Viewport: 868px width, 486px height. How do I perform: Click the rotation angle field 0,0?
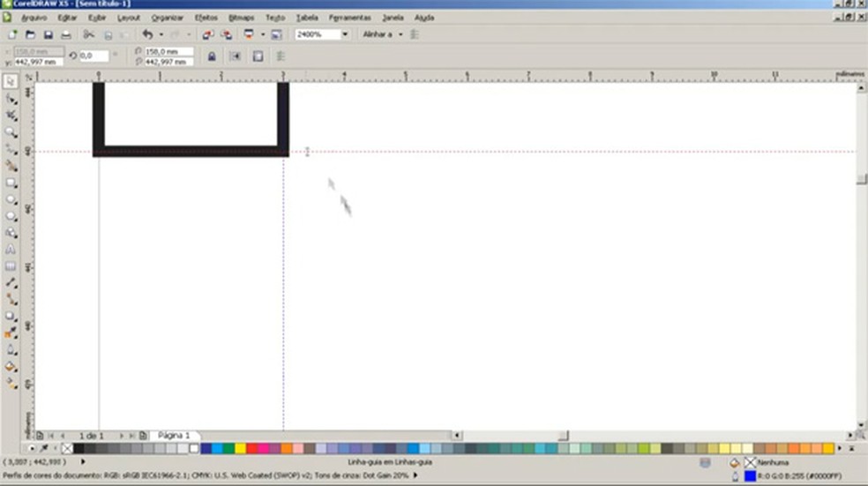(x=94, y=56)
